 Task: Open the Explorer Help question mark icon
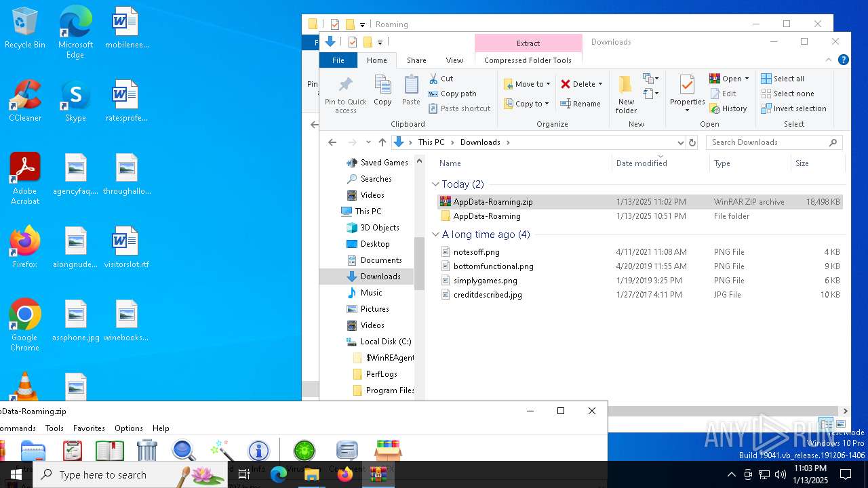[x=844, y=60]
